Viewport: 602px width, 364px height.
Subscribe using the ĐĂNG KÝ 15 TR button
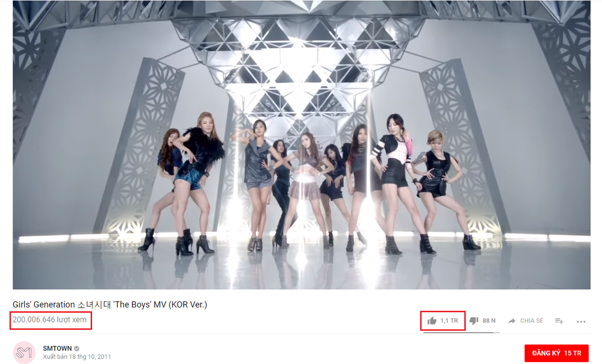(556, 353)
